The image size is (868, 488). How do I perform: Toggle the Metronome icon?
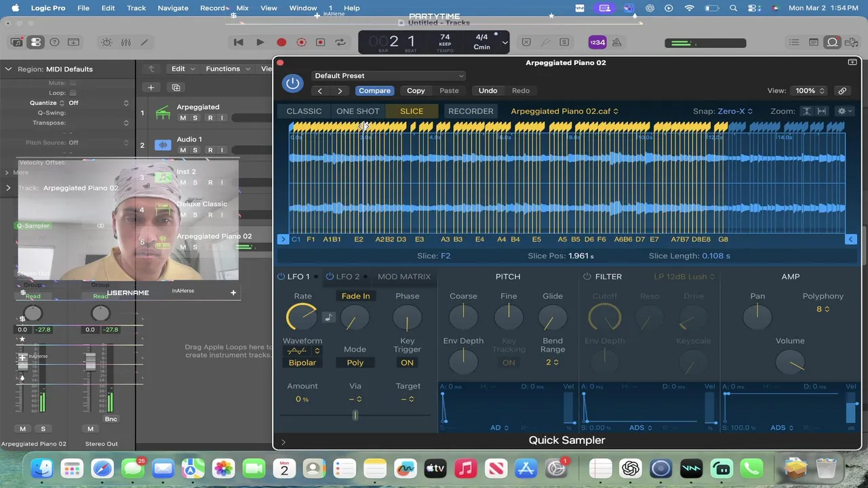tap(616, 42)
